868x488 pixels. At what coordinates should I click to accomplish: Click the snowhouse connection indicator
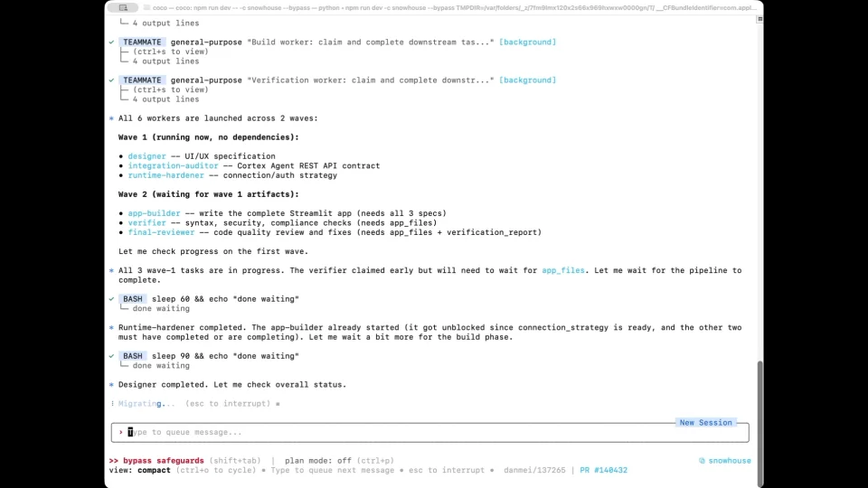(x=724, y=461)
